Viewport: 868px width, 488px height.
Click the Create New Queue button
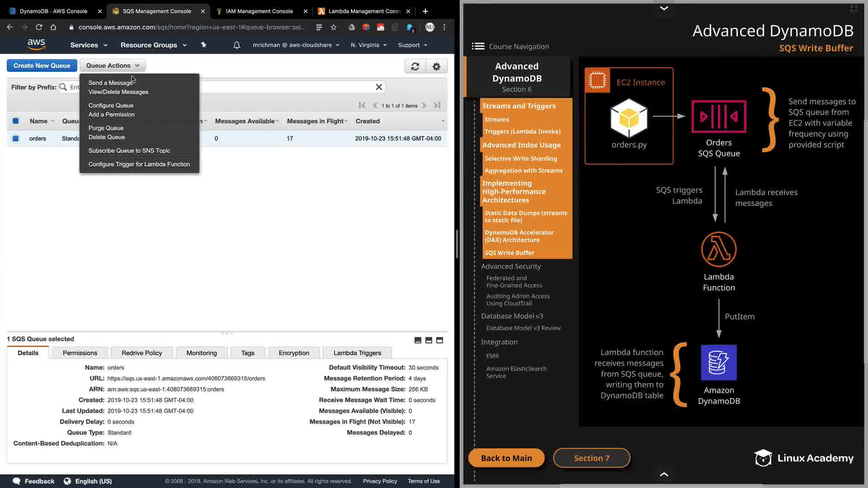pos(42,66)
